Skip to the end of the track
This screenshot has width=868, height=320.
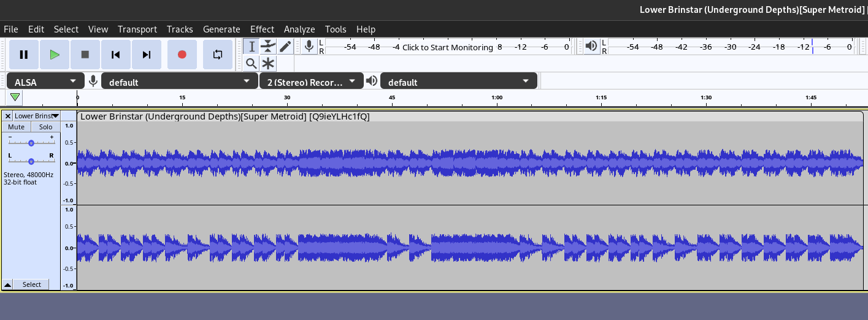coord(147,55)
